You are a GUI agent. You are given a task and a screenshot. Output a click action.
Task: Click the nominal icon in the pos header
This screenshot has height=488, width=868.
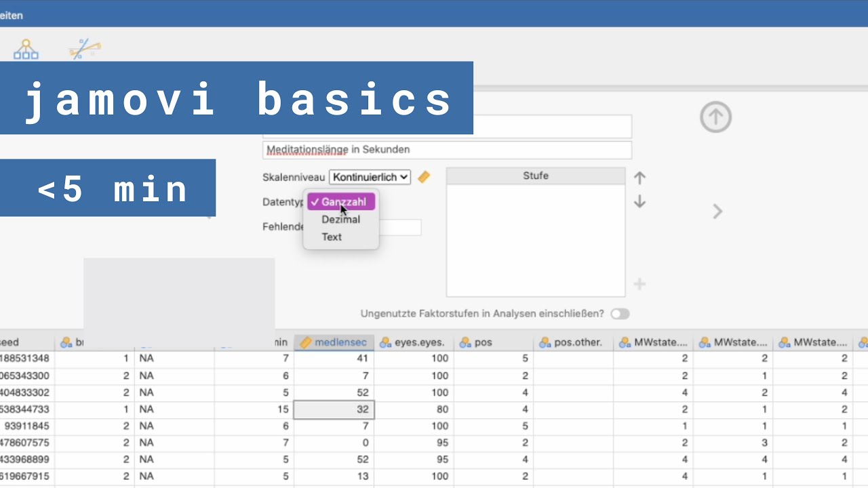pyautogui.click(x=465, y=343)
